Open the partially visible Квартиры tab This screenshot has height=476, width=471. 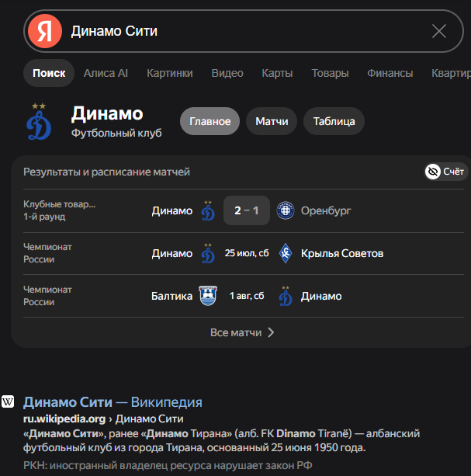pos(451,73)
